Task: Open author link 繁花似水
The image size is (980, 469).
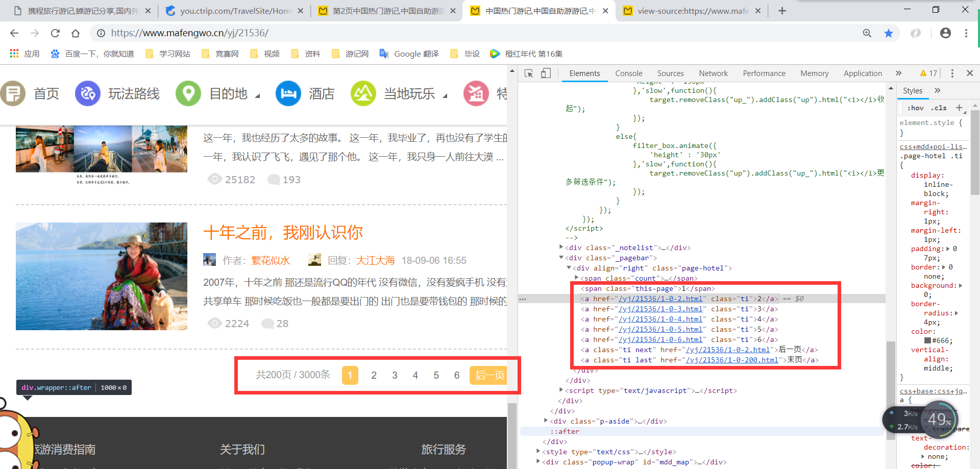Action: [271, 260]
